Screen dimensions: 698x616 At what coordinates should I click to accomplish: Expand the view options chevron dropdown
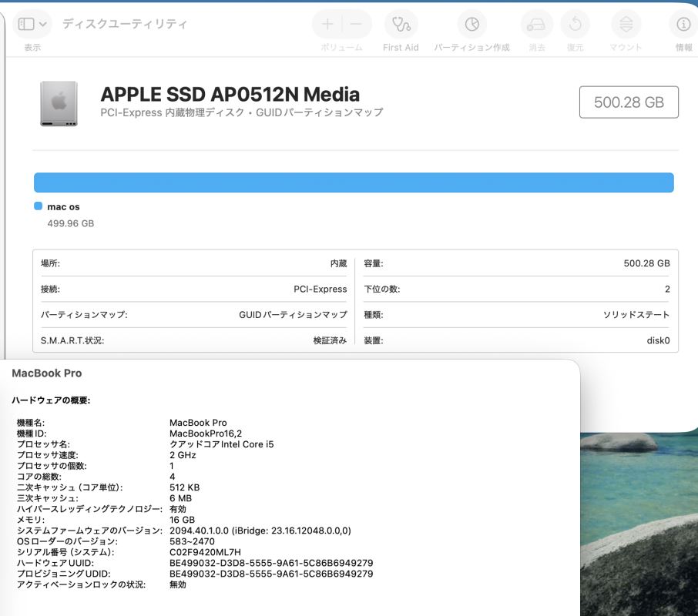[x=43, y=24]
